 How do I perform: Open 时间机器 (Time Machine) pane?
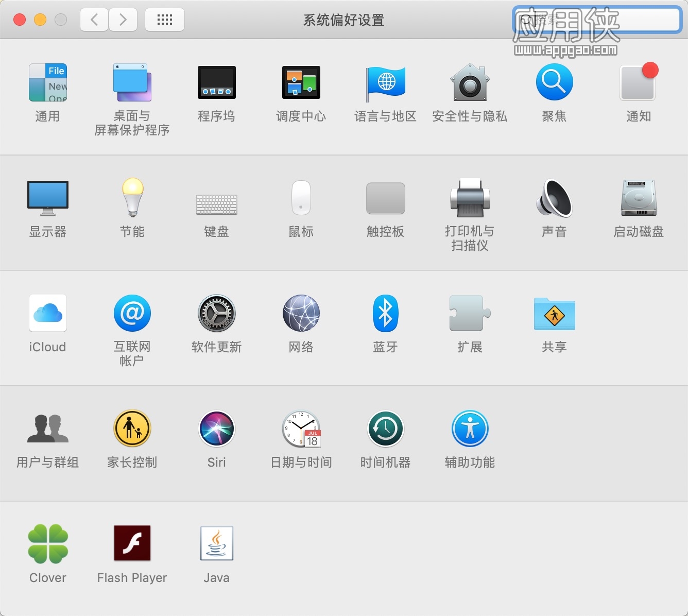point(386,429)
